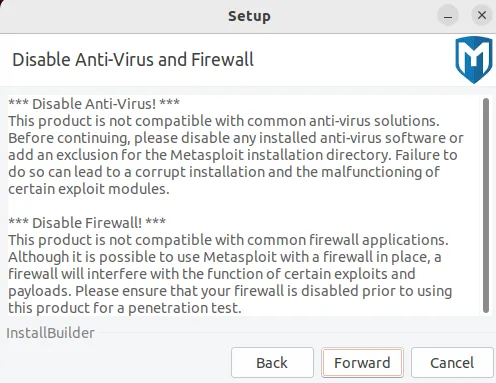Click the line starting 'firewall will interfere'
This screenshot has height=383, width=496.
pyautogui.click(x=212, y=274)
